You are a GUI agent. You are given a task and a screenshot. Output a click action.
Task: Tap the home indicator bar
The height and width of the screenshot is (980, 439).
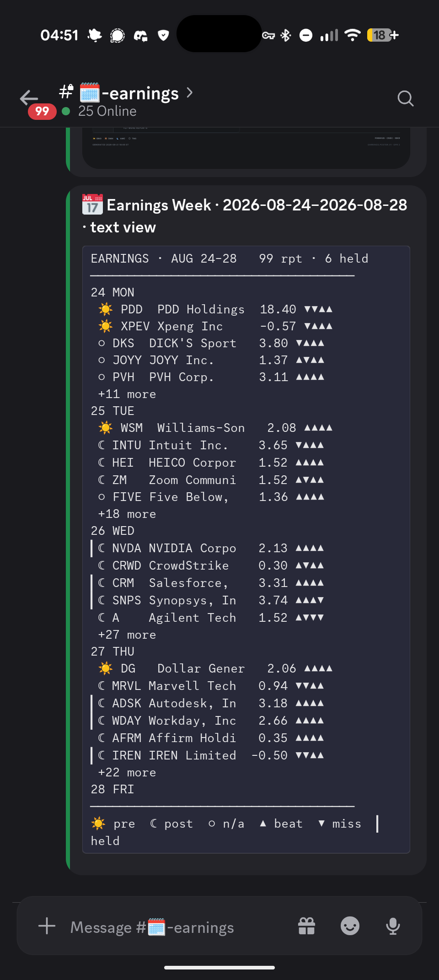[x=219, y=968]
